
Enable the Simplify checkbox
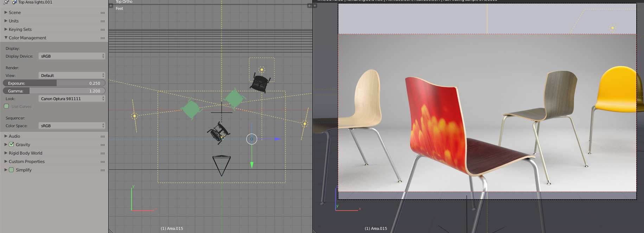coord(11,170)
